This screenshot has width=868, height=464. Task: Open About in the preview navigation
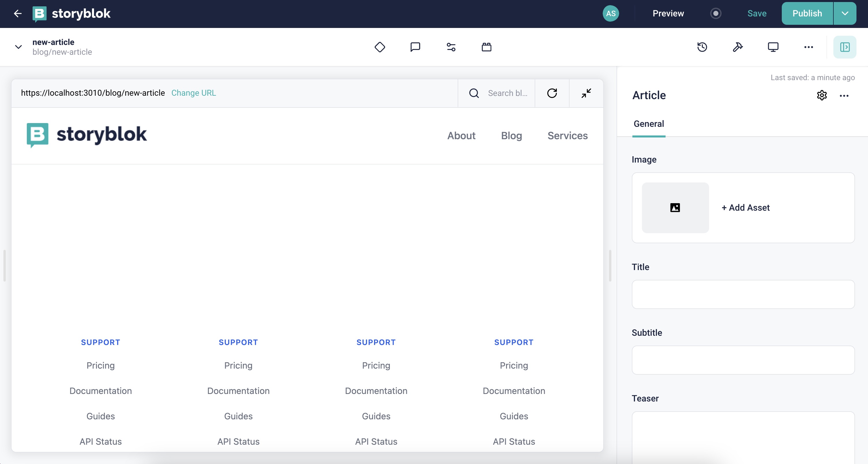pos(461,136)
